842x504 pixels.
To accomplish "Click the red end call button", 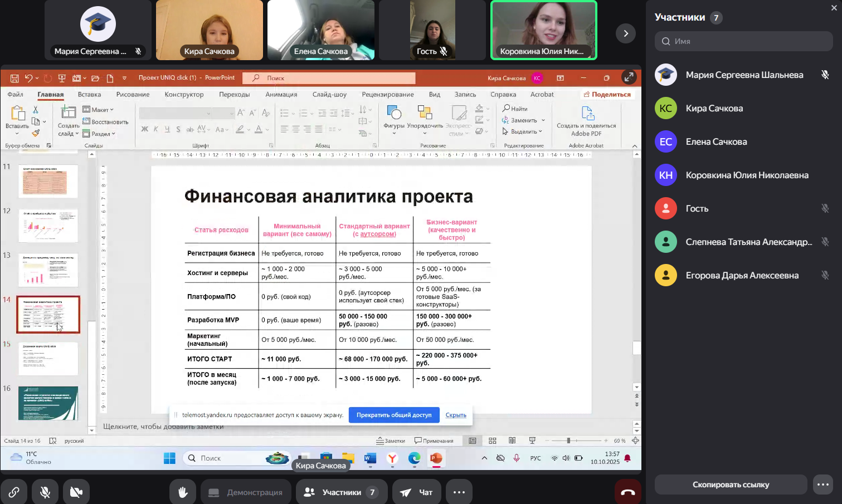I will pos(627,492).
